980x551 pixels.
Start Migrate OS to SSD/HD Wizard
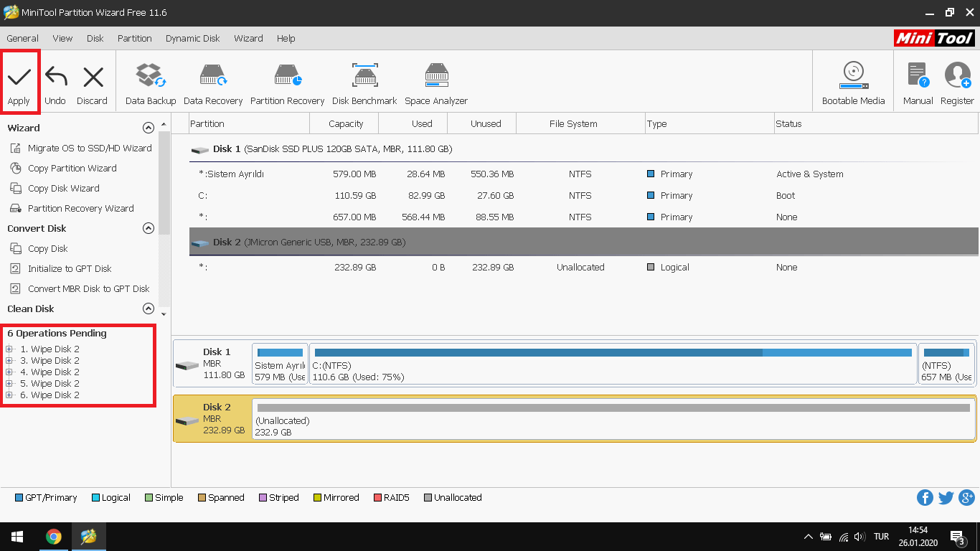[90, 149]
